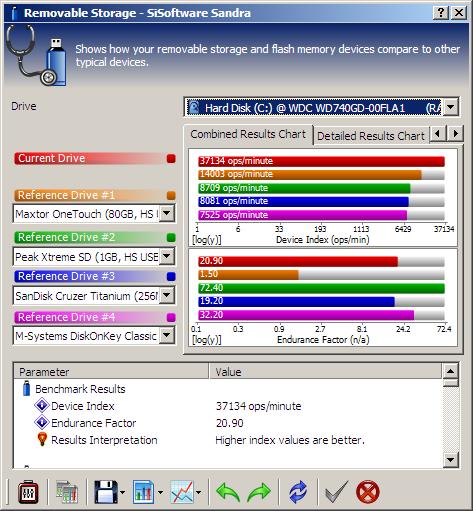Expand the Maxtor OneTouch reference dropdown
Image resolution: width=473 pixels, height=511 pixels.
[167, 213]
